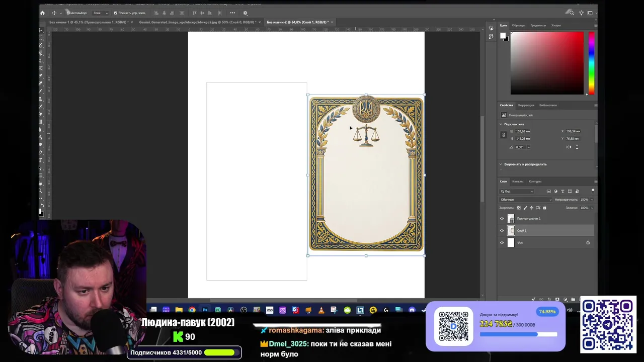Open the Обычные blend mode dropdown
This screenshot has width=644, height=362.
click(x=526, y=200)
